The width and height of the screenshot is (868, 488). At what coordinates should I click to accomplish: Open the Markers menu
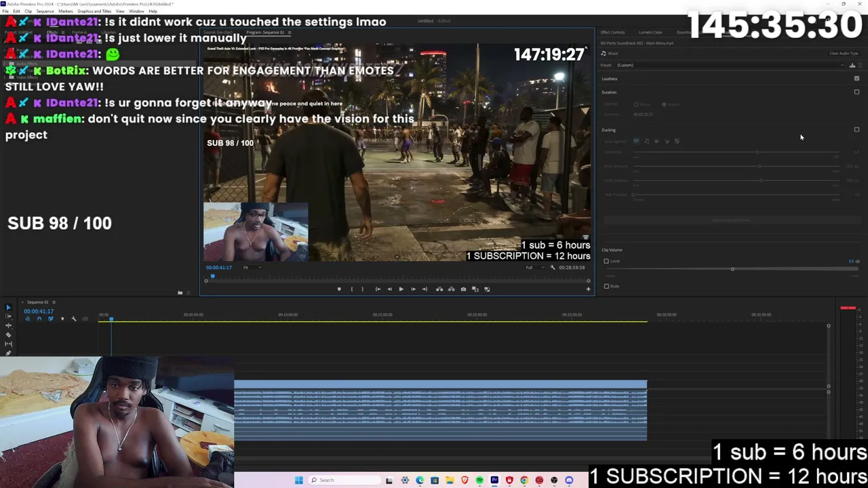tap(66, 12)
